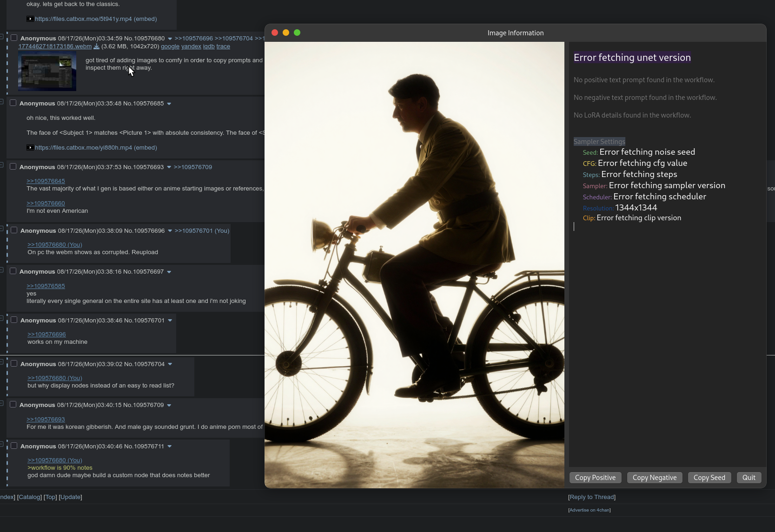Select post No.109576709 with its checkbox
The height and width of the screenshot is (532, 775).
tap(13, 404)
